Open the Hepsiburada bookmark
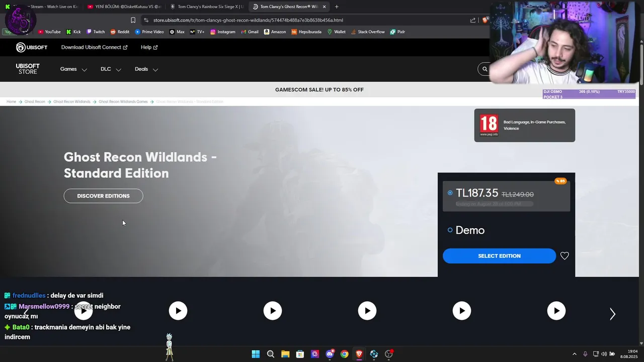 pyautogui.click(x=306, y=32)
